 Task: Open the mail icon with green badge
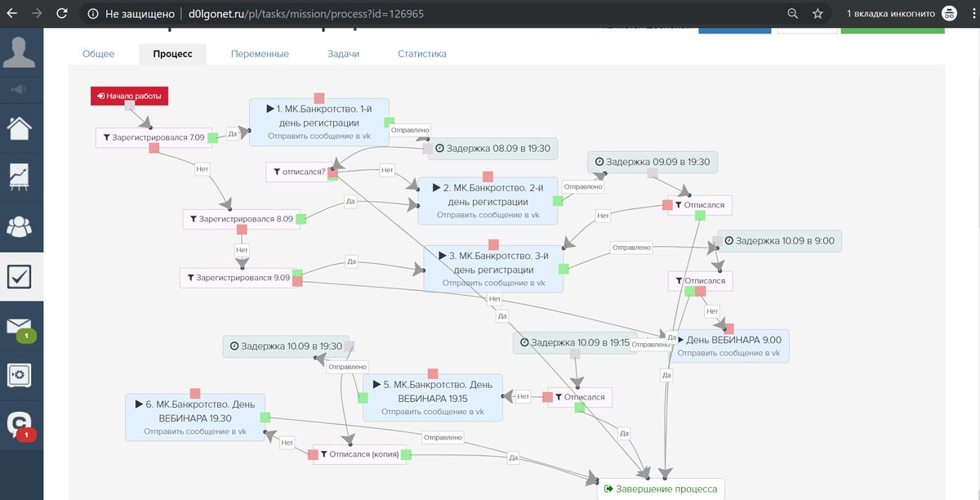(20, 327)
